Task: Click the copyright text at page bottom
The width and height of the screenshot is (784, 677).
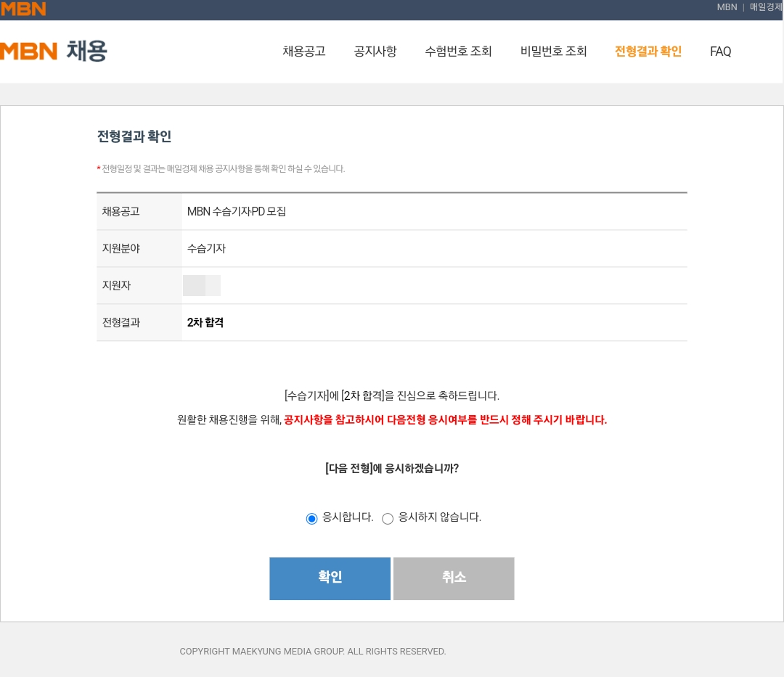Action: coord(312,651)
